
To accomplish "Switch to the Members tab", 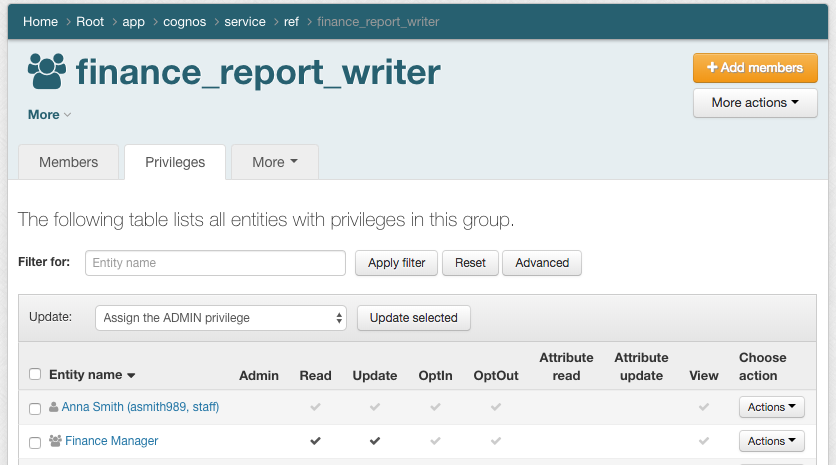I will [x=68, y=162].
